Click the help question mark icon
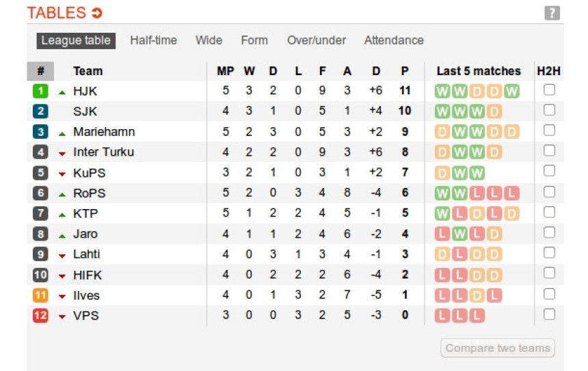Image resolution: width=588 pixels, height=371 pixels. [x=552, y=13]
